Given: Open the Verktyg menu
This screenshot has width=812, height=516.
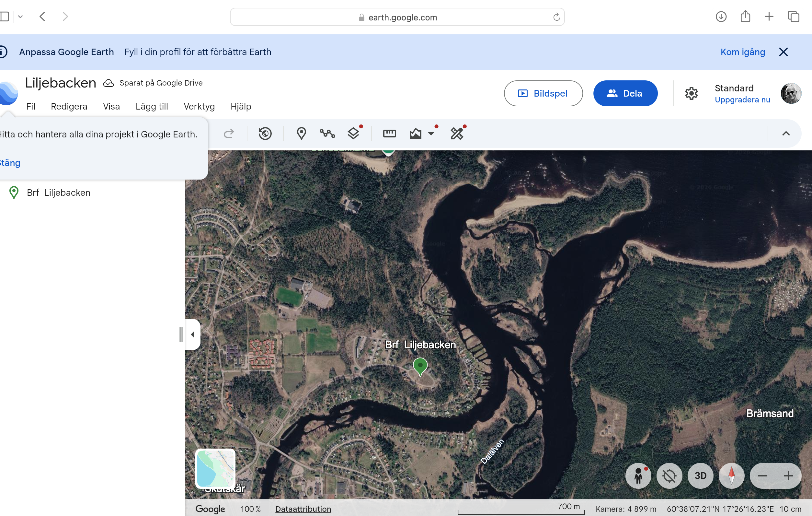Looking at the screenshot, I should (199, 107).
